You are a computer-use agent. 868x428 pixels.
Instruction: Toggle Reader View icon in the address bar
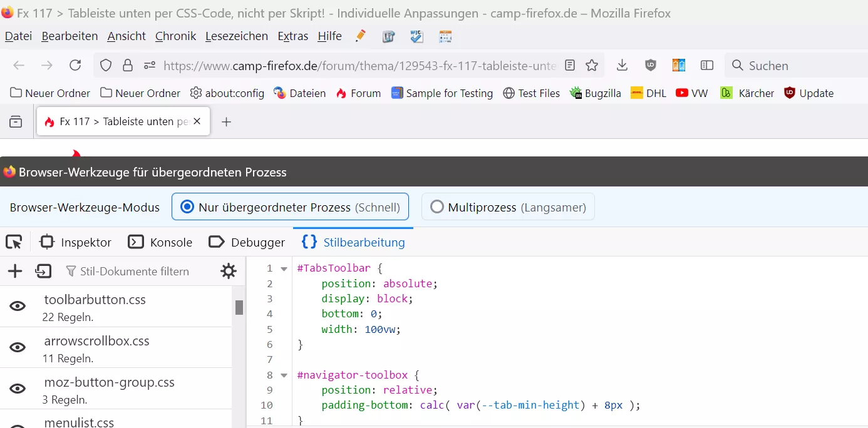click(570, 66)
